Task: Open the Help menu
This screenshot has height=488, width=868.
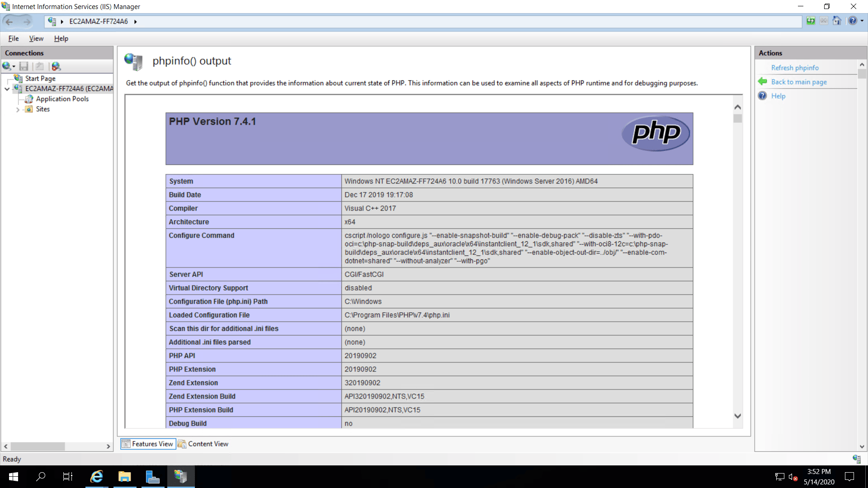Action: pyautogui.click(x=61, y=39)
